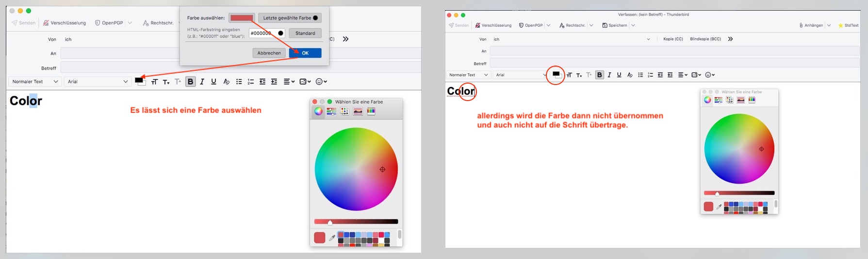The image size is (868, 259).
Task: Click the color wheel in left color picker
Action: pos(356,169)
